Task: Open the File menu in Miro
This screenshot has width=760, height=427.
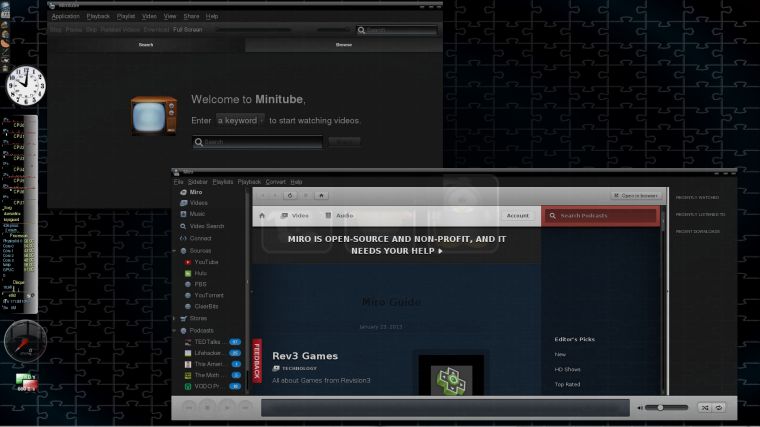Action: [178, 182]
